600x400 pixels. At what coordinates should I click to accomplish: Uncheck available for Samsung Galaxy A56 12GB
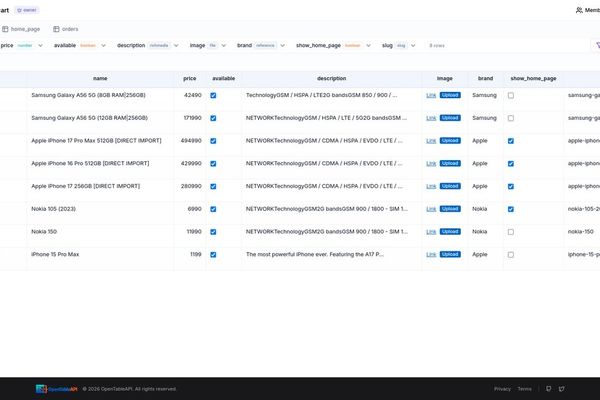pos(213,118)
